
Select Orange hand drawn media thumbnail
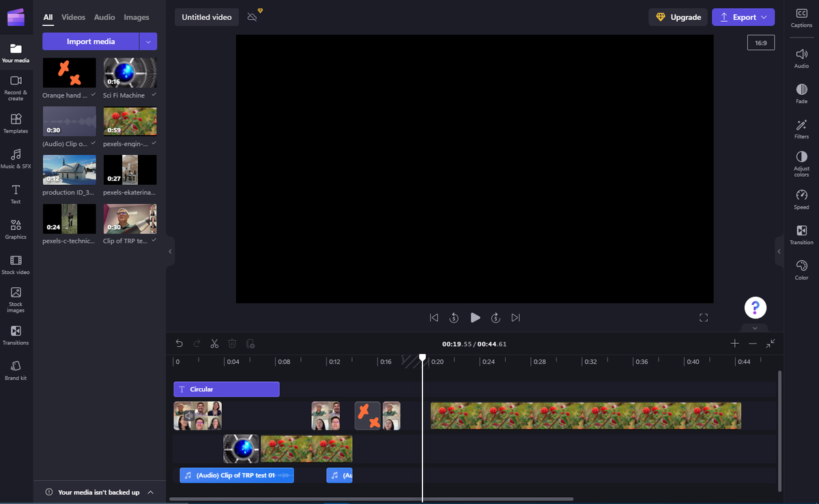(69, 72)
